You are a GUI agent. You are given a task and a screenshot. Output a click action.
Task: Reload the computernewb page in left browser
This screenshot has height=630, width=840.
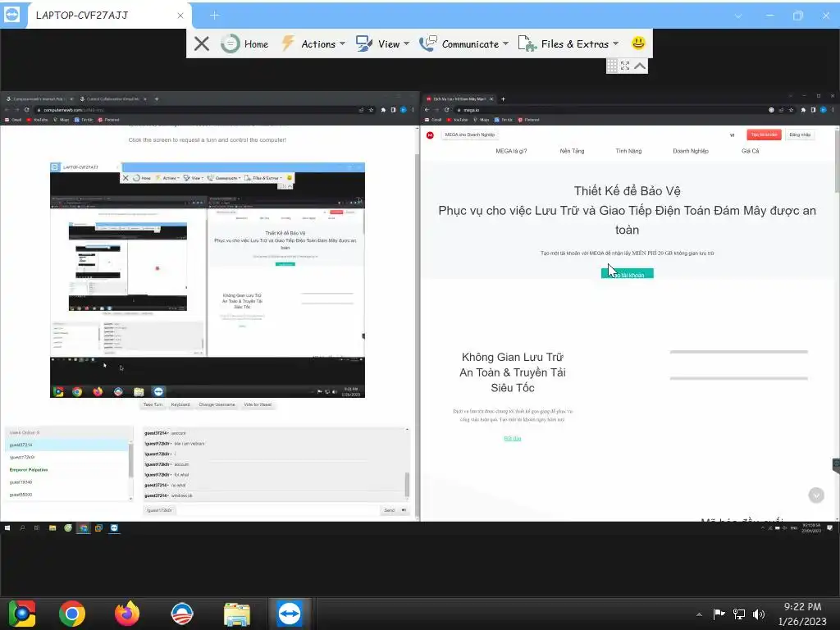[x=26, y=110]
